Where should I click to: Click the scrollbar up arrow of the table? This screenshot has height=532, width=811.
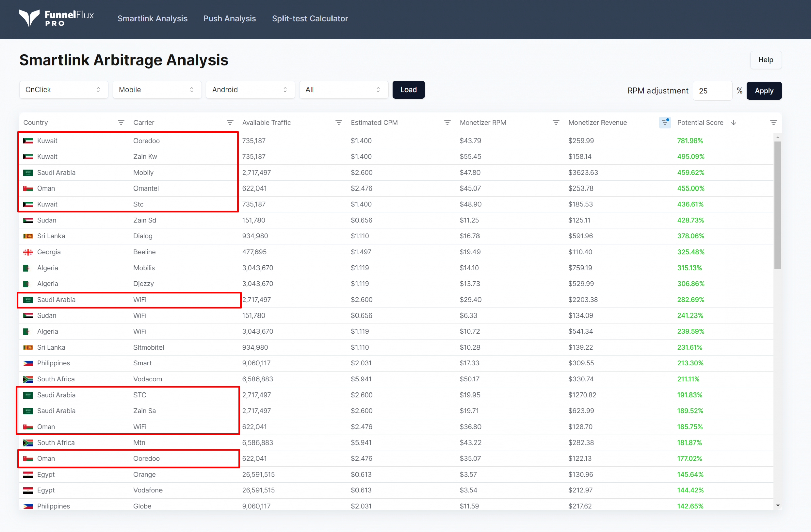778,137
